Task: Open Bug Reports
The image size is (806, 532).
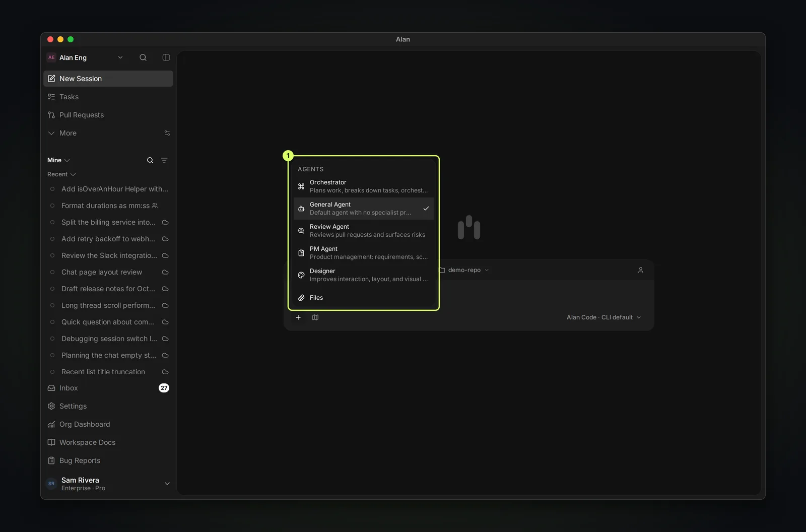Action: tap(108, 460)
